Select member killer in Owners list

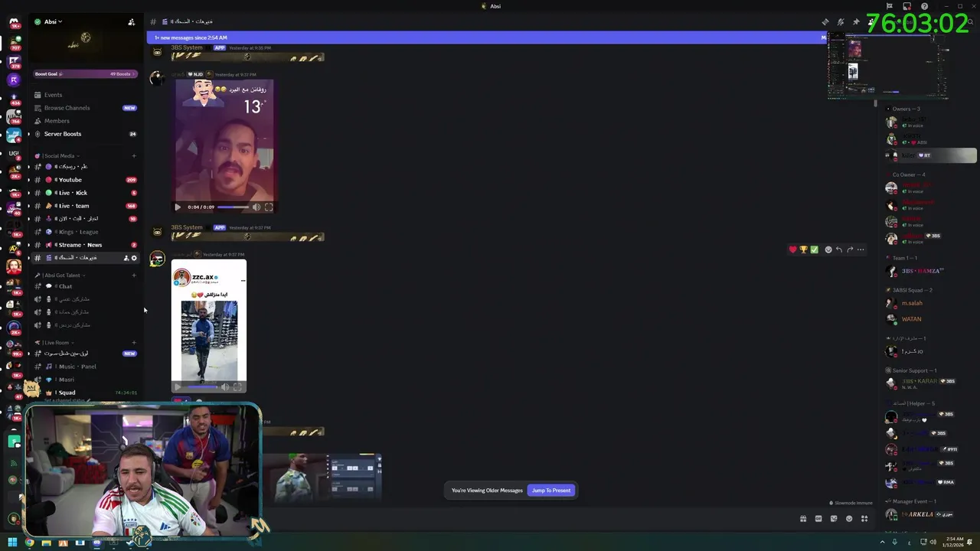pyautogui.click(x=932, y=155)
